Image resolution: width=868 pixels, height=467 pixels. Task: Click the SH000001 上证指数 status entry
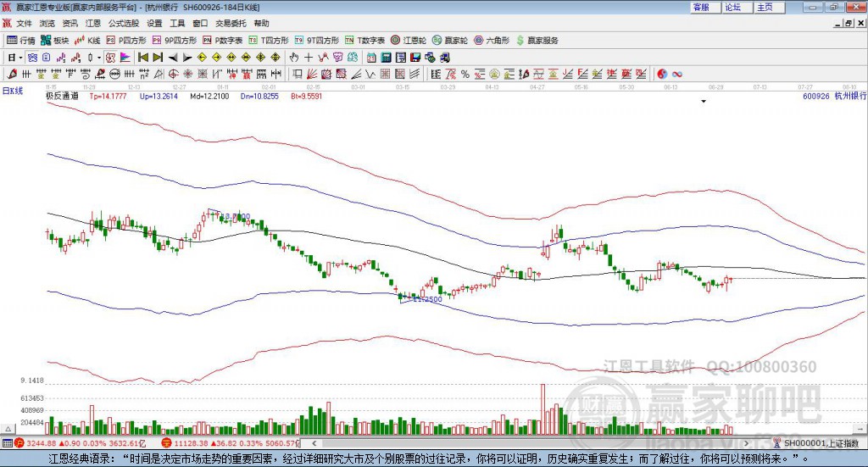coord(816,443)
